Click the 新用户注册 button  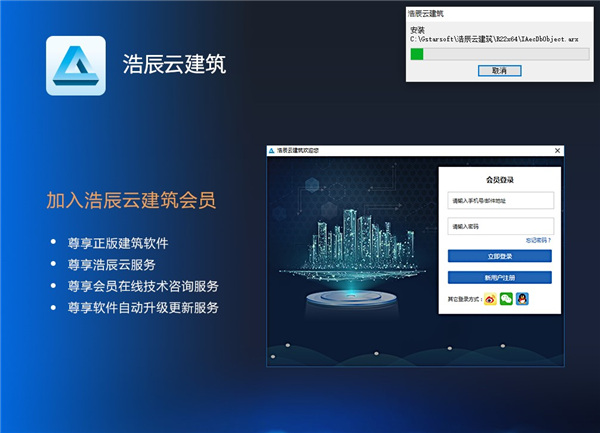(500, 277)
